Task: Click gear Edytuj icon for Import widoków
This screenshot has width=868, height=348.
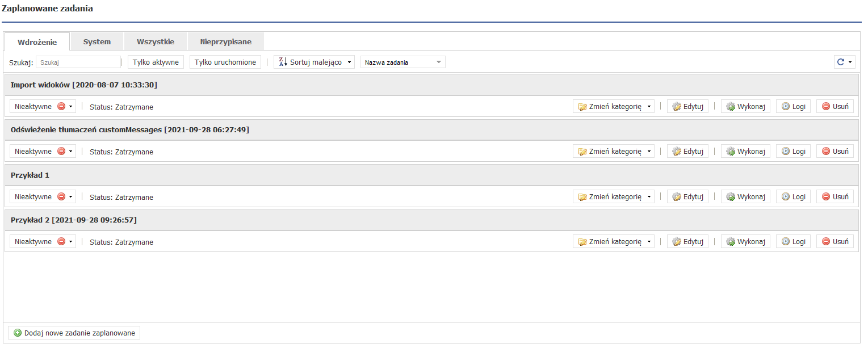Action: pos(677,106)
